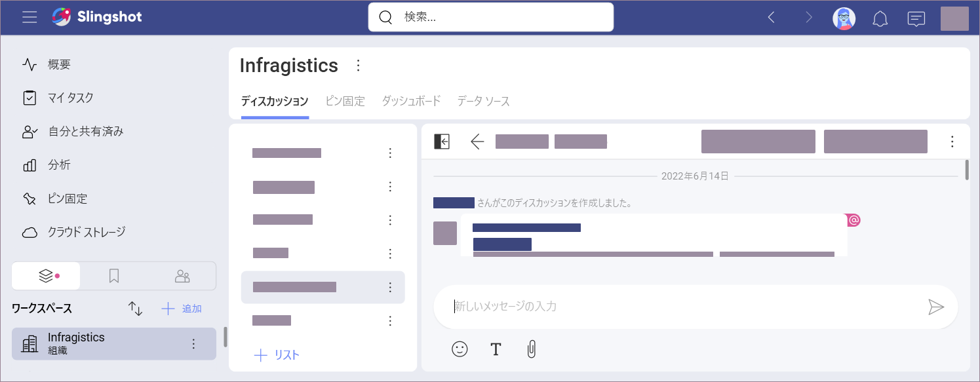The height and width of the screenshot is (382, 980).
Task: Open options for the second discussion list
Action: (390, 187)
